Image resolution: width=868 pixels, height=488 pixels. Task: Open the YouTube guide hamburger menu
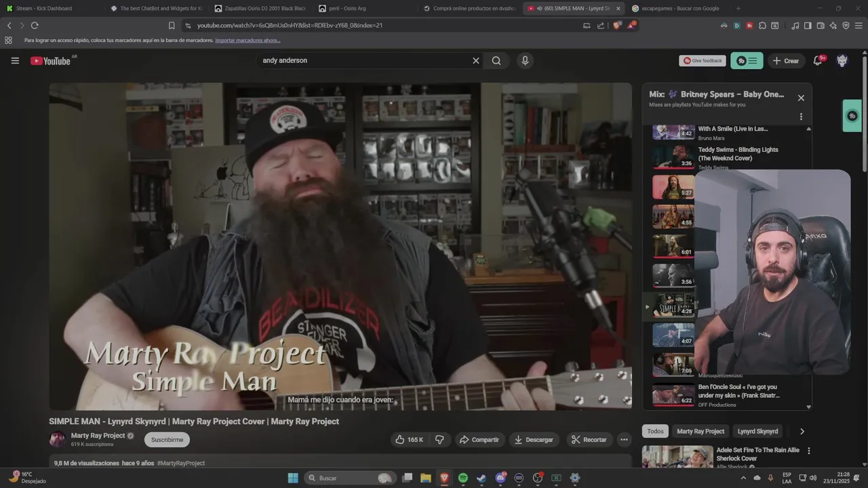[x=15, y=60]
